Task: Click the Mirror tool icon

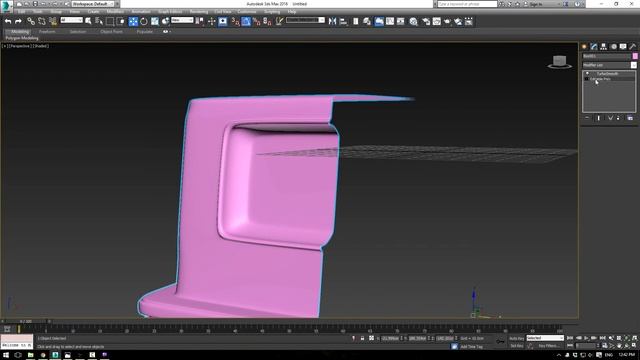Action: pyautogui.click(x=332, y=21)
